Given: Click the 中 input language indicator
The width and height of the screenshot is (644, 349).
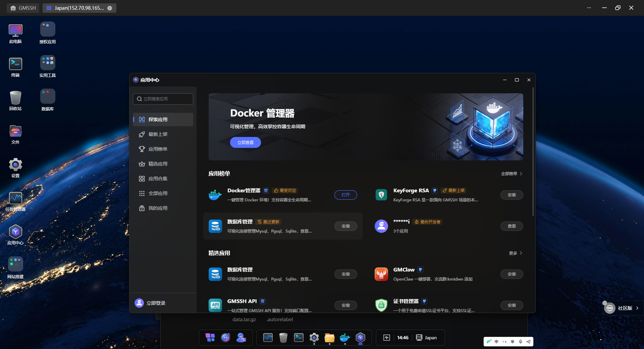Looking at the screenshot, I should point(496,342).
